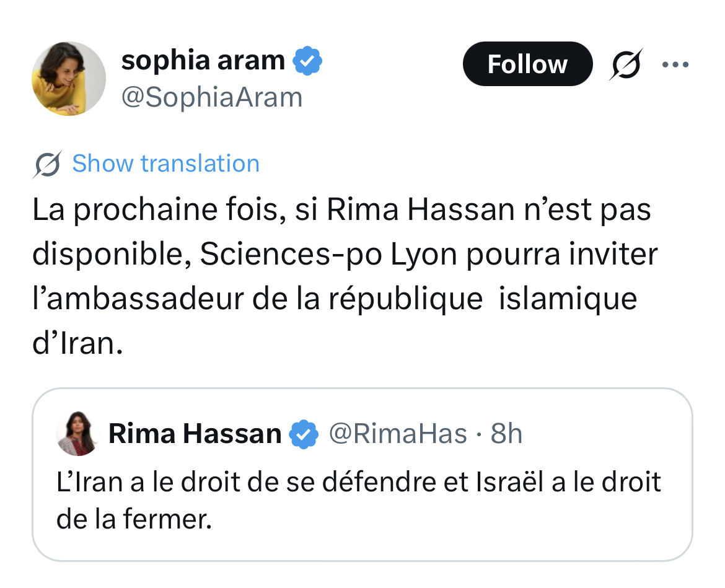Open sophia aram's profile picture

pyautogui.click(x=68, y=79)
